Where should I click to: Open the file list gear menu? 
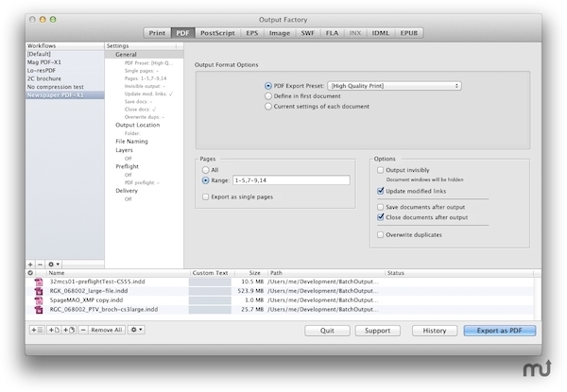point(137,330)
